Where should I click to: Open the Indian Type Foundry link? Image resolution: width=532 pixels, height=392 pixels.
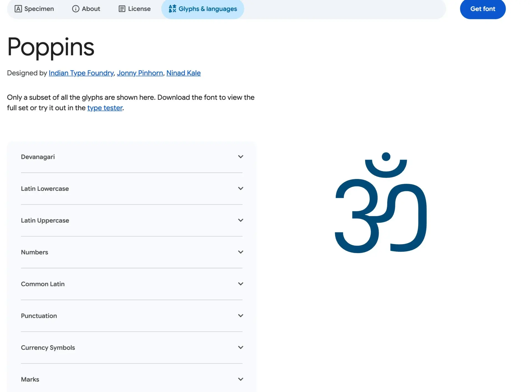point(81,73)
